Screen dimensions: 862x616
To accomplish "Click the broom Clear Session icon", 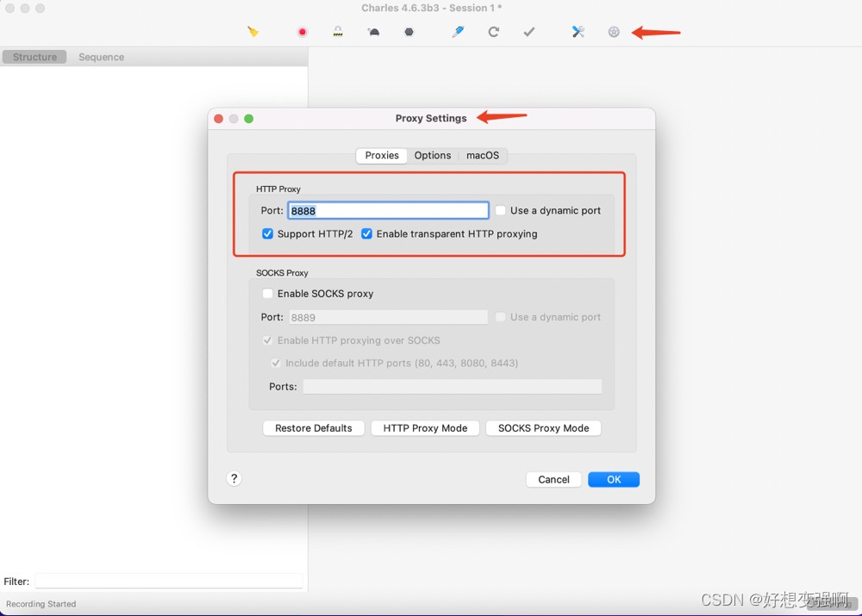I will 253,32.
